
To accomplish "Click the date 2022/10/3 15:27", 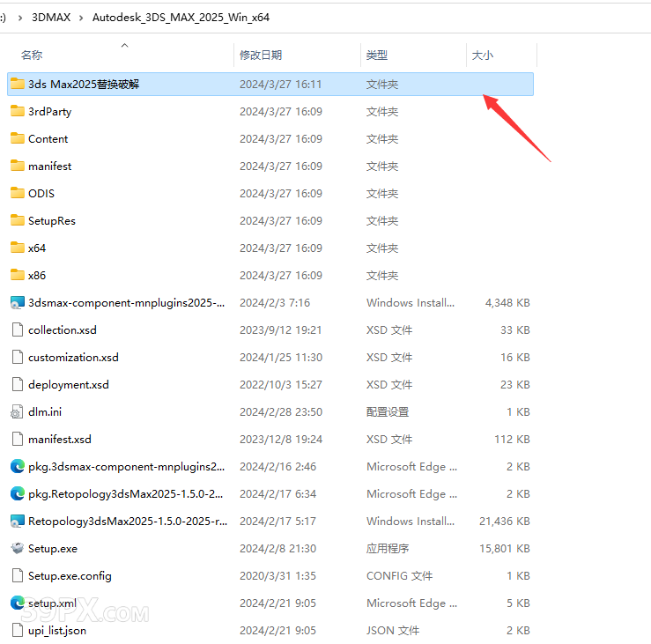I will click(281, 384).
